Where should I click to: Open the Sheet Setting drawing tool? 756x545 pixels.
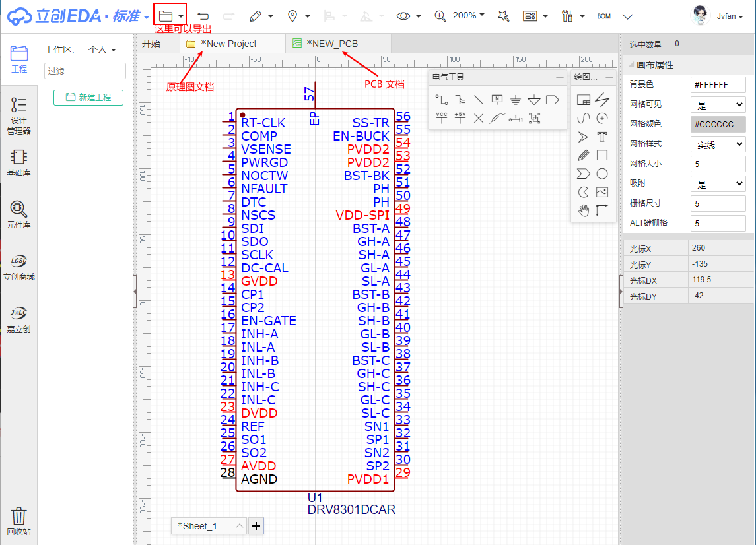tap(584, 100)
